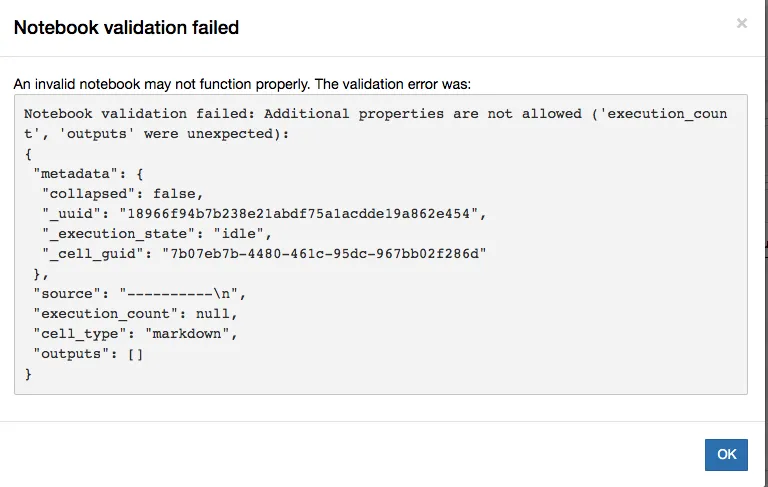Click the "Additional properties are not allowed" error line
Screen dimensions: 768x487
click(376, 114)
